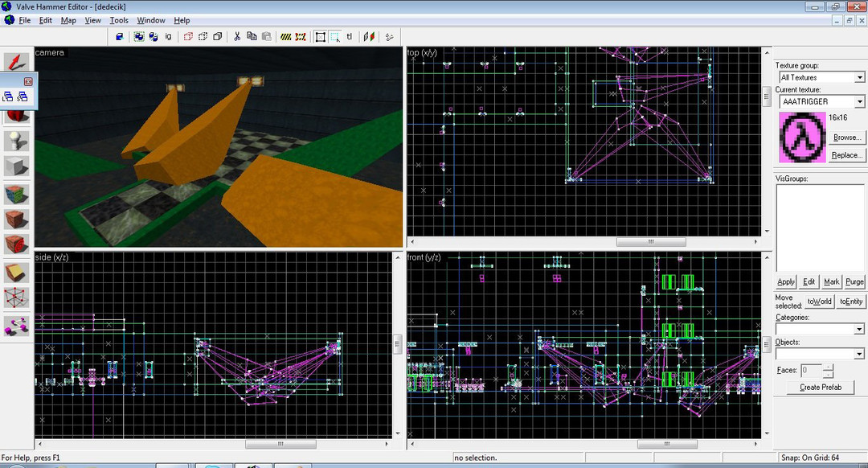
Task: Select the Path tool
Action: click(17, 326)
